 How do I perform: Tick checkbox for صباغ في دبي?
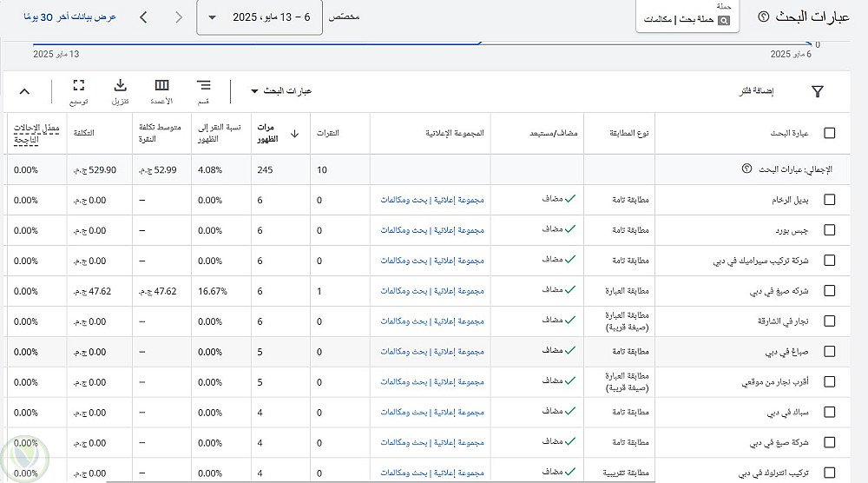pos(829,352)
